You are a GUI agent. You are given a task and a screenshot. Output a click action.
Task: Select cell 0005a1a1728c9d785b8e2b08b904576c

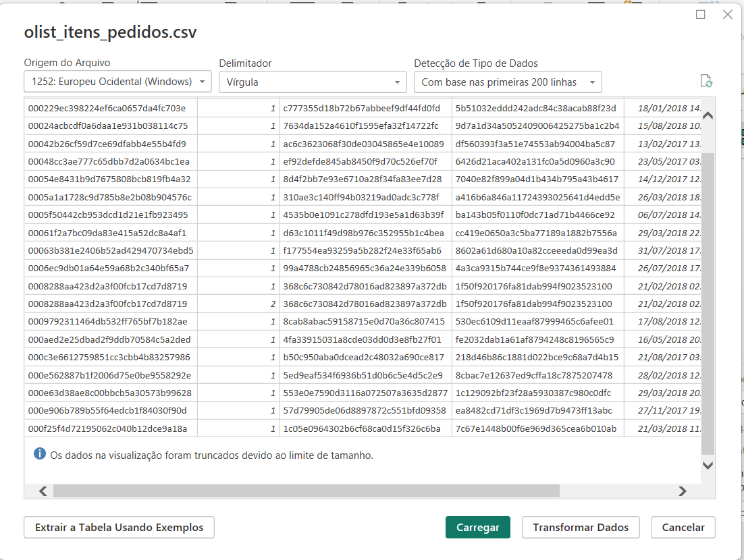coord(111,197)
